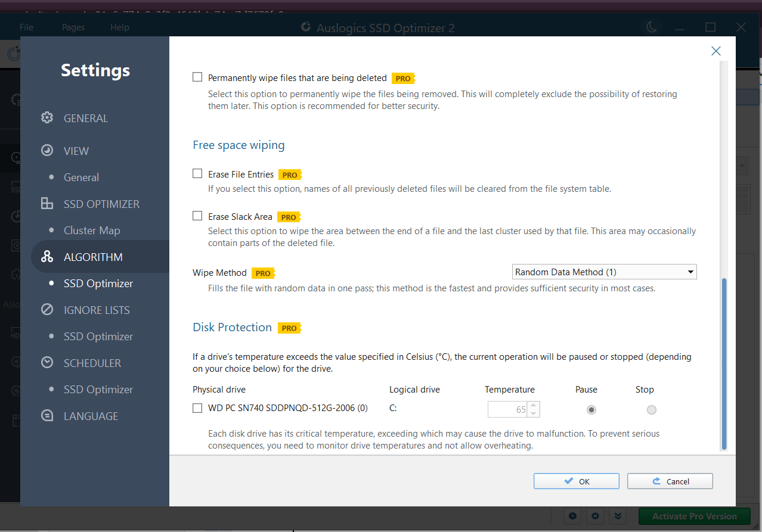
Task: Select the ALGORITHM nodes icon
Action: coord(47,256)
